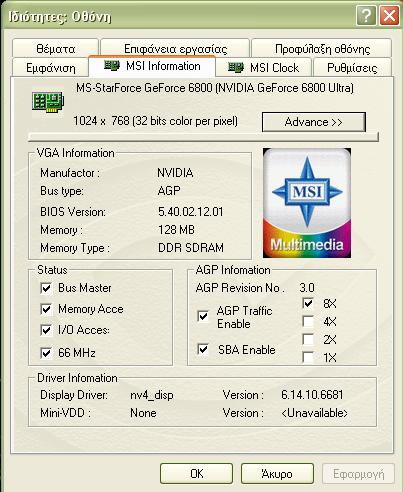Viewport: 403px width, 492px height.
Task: Toggle the SBA Enable checkbox
Action: [203, 349]
